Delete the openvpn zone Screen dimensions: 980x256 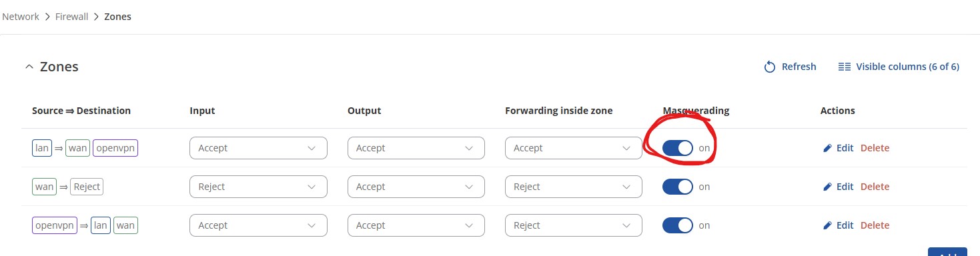(875, 225)
